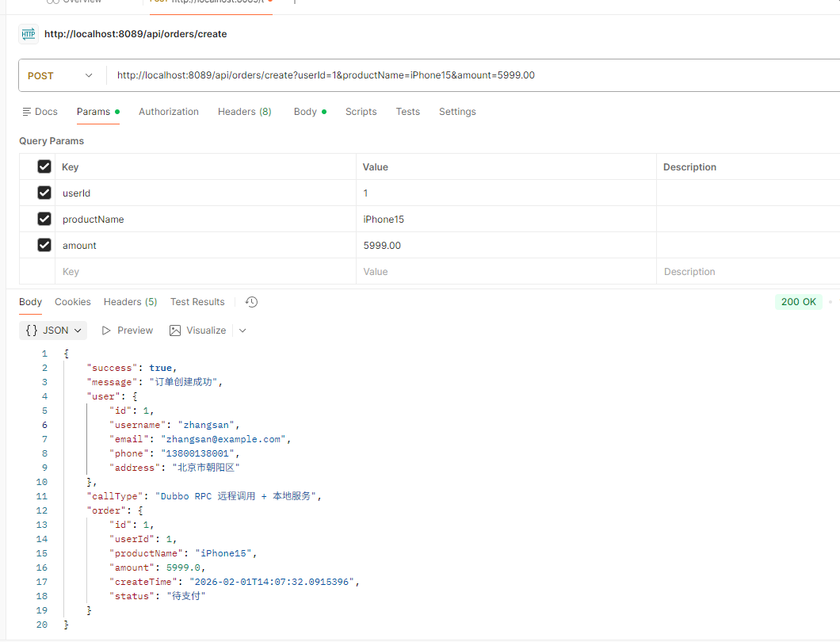Image resolution: width=840 pixels, height=642 pixels.
Task: Show the response Cookies tab
Action: [73, 302]
